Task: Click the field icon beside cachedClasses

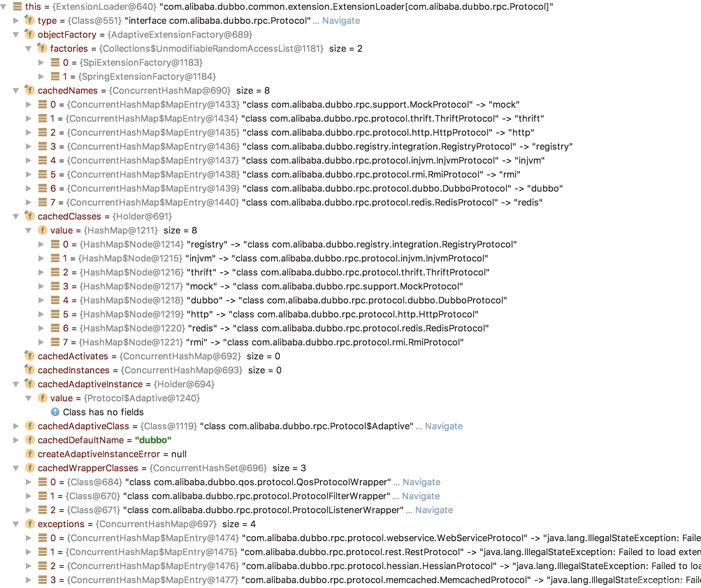Action: tap(30, 216)
